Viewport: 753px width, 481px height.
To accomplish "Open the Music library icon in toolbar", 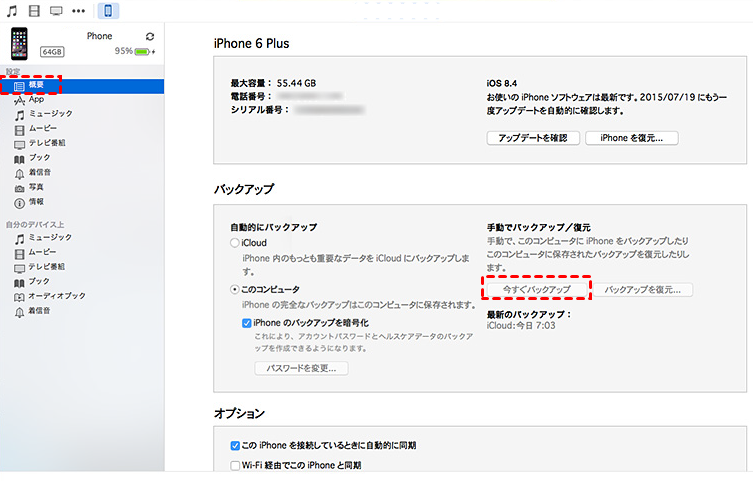I will pos(12,11).
